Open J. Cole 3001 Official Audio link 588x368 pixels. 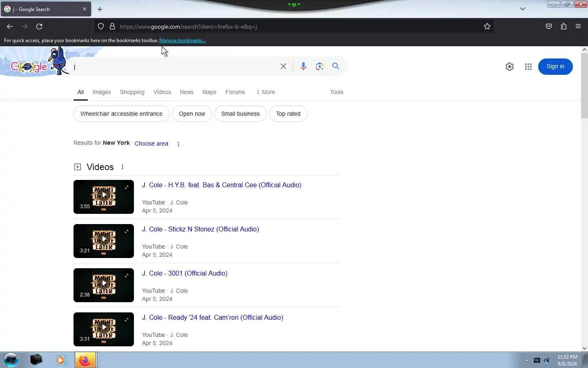pos(185,273)
